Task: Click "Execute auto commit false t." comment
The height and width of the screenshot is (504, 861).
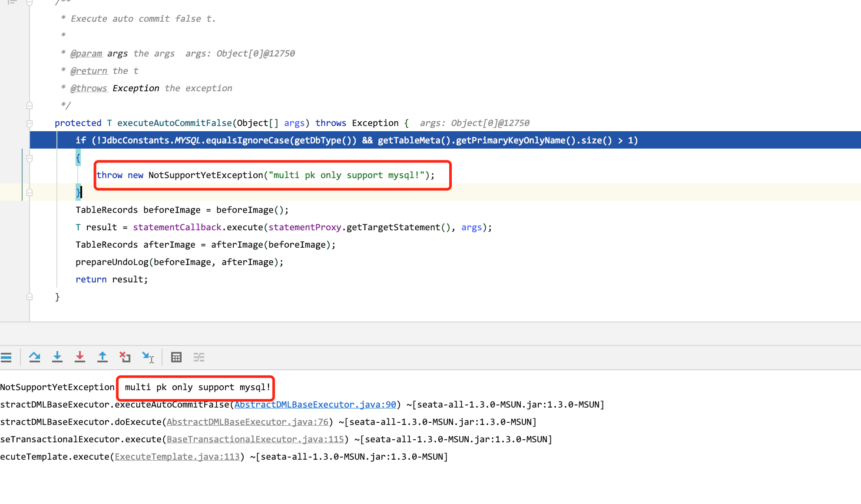Action: tap(143, 19)
